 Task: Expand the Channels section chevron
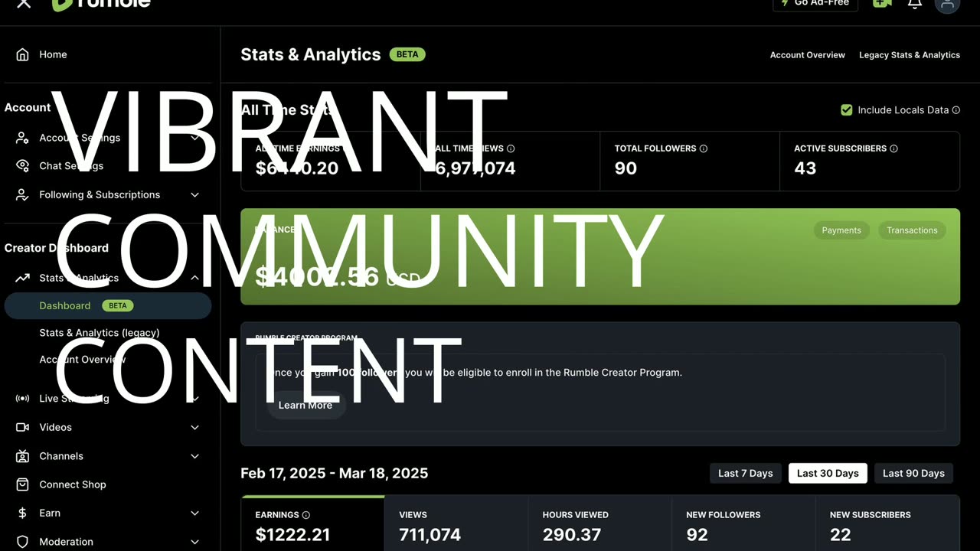click(x=194, y=456)
